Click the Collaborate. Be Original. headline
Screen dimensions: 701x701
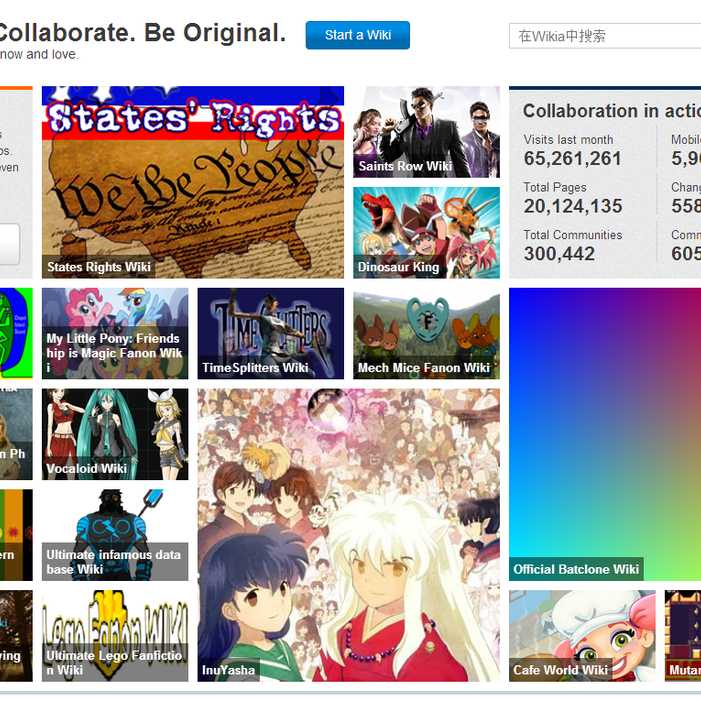(141, 33)
